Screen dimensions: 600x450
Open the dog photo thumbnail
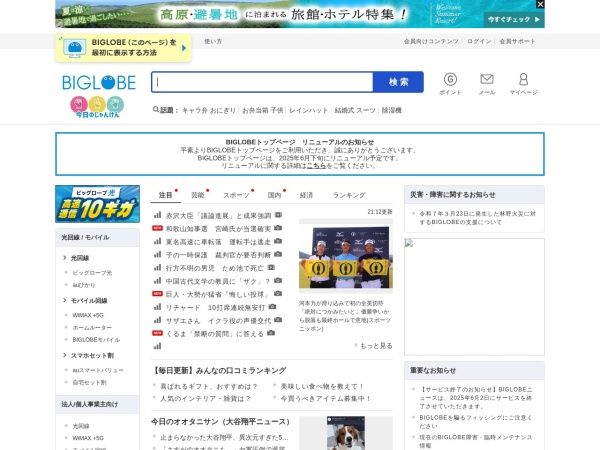[346, 433]
